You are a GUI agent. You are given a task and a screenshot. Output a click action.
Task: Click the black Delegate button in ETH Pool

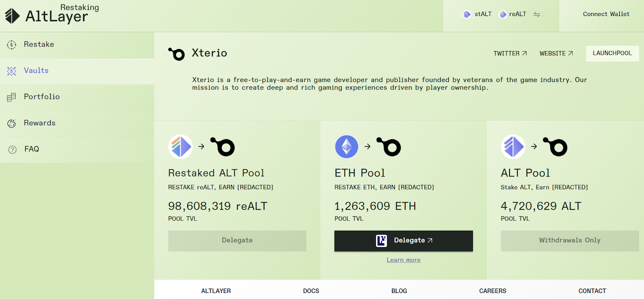coord(404,241)
